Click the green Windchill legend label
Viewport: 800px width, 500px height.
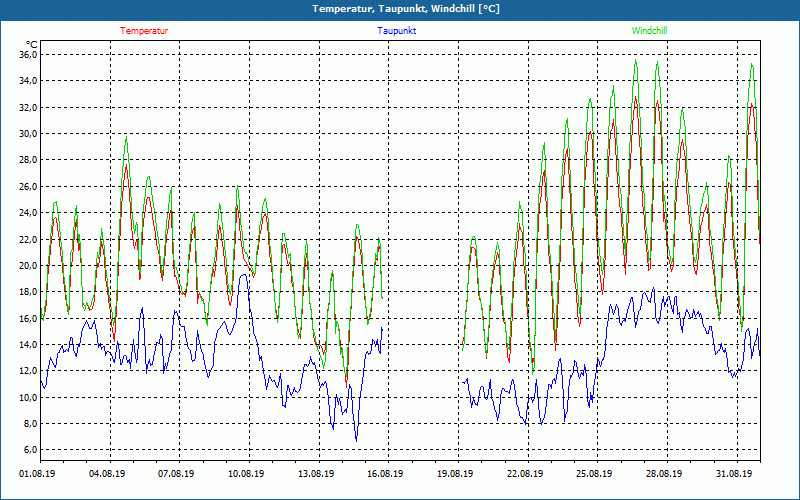[x=649, y=31]
